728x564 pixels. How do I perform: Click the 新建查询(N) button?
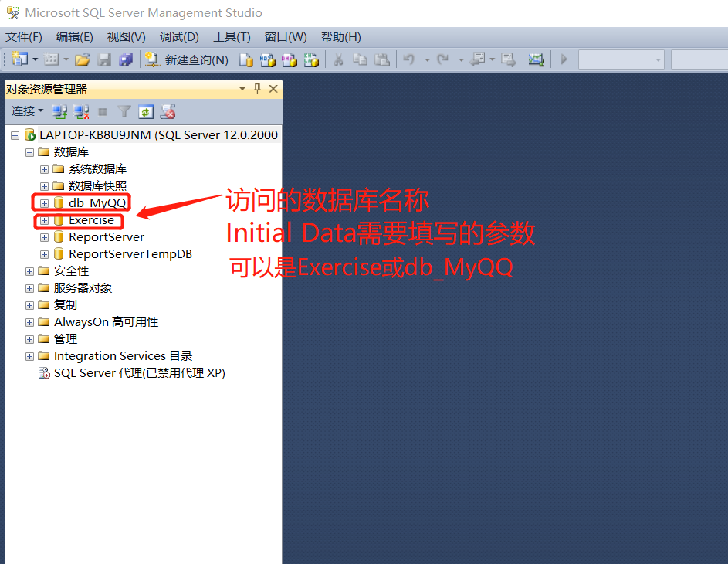pos(186,59)
